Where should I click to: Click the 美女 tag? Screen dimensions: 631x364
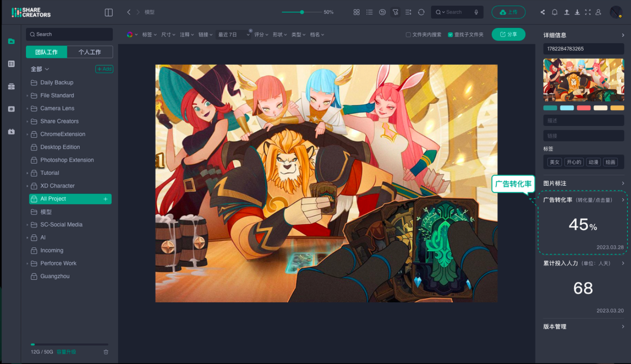coord(555,162)
